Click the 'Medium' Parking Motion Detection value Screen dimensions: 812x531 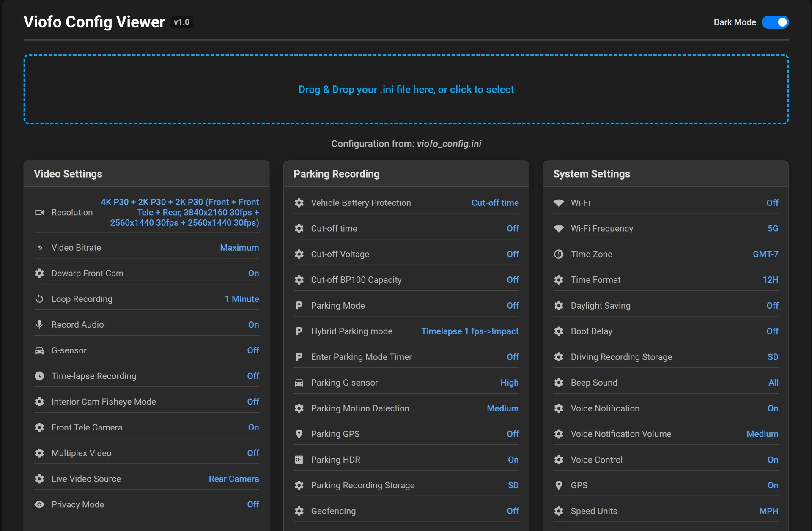503,408
